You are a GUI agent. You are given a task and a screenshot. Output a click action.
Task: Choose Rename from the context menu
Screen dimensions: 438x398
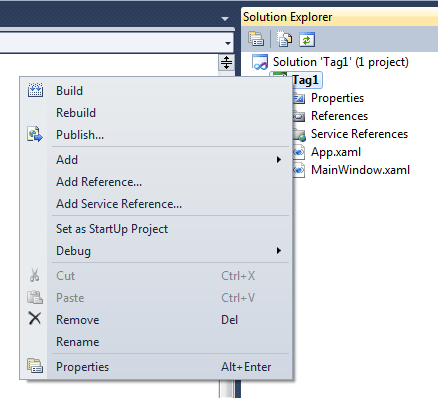click(x=78, y=342)
